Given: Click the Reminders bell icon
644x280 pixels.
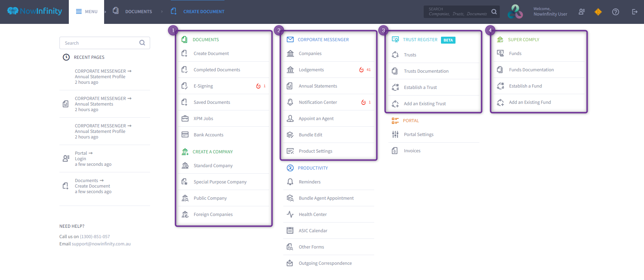Looking at the screenshot, I should (x=290, y=182).
